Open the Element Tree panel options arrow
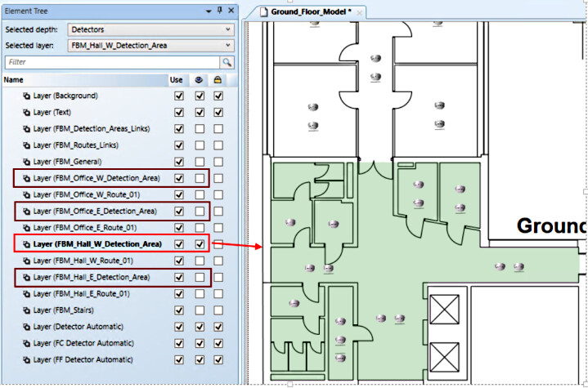This screenshot has height=388, width=588. [209, 11]
